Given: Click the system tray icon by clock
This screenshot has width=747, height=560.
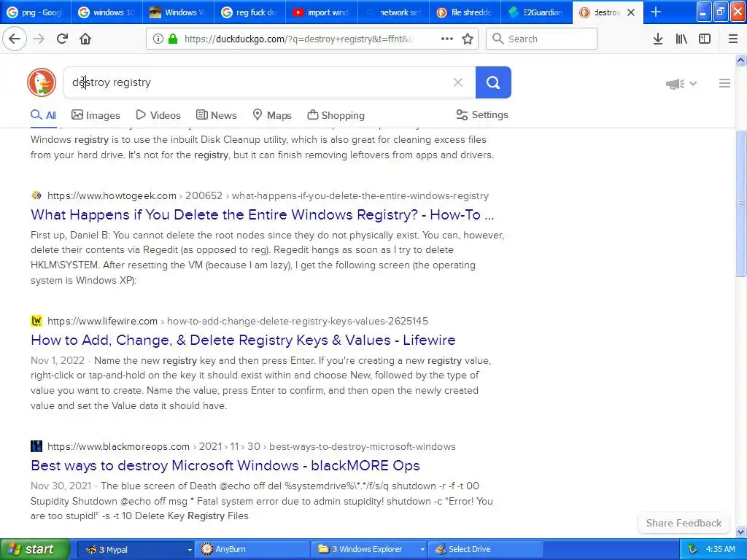Looking at the screenshot, I should click(x=693, y=549).
